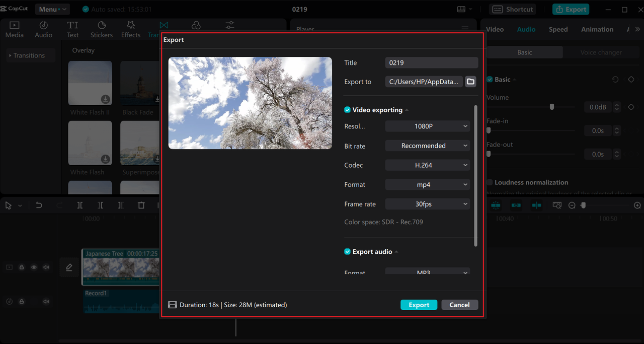The image size is (644, 344).
Task: Click the Cancel button
Action: [x=459, y=305]
